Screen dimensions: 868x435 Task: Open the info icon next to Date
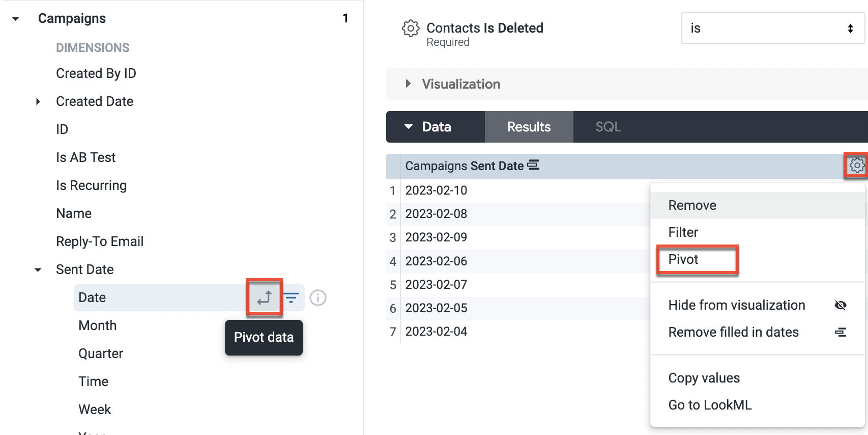(318, 297)
